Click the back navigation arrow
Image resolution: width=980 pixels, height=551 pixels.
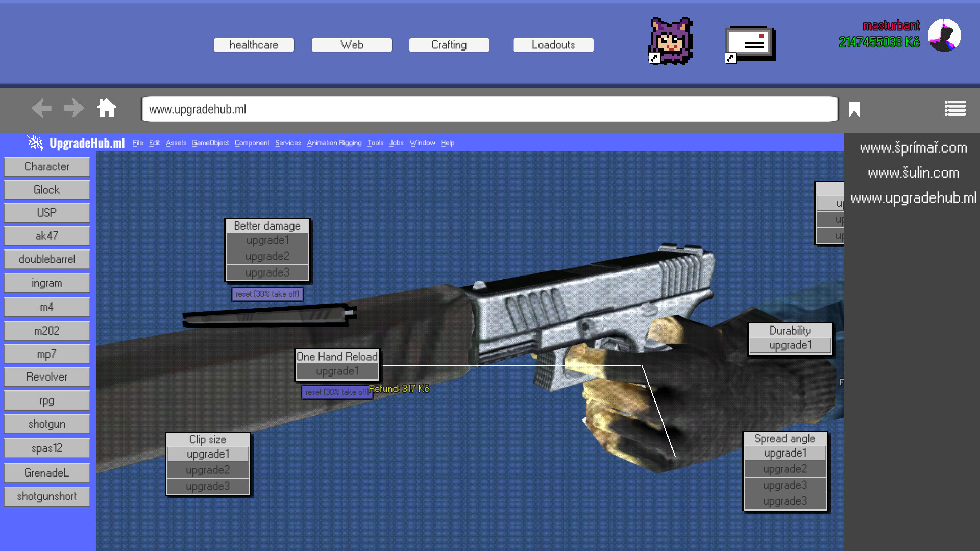(41, 108)
